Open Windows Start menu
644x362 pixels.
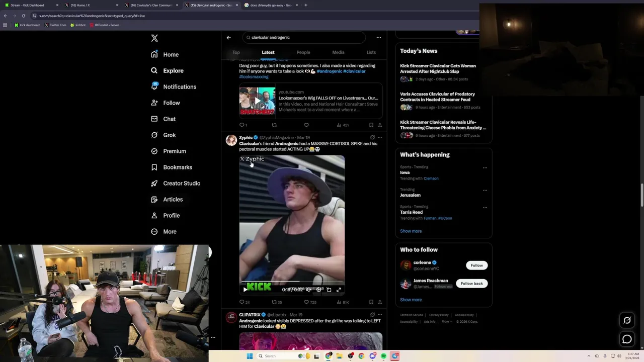[x=249, y=356]
